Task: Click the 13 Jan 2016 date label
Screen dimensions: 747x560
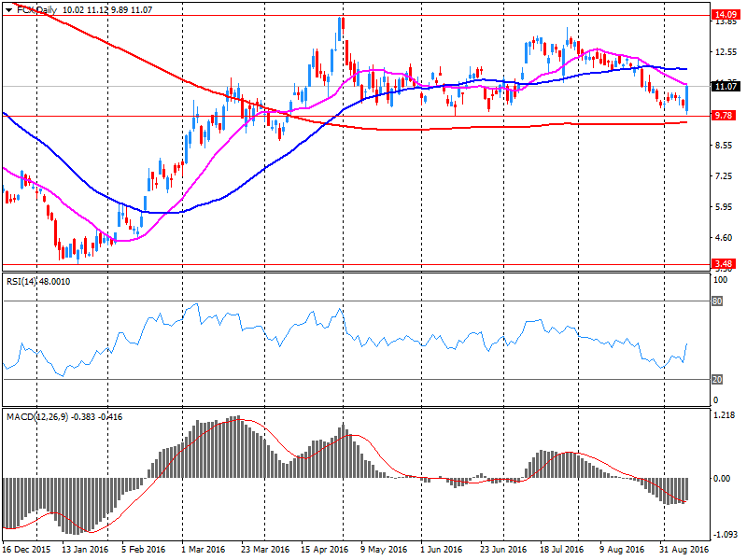Action: (85, 549)
